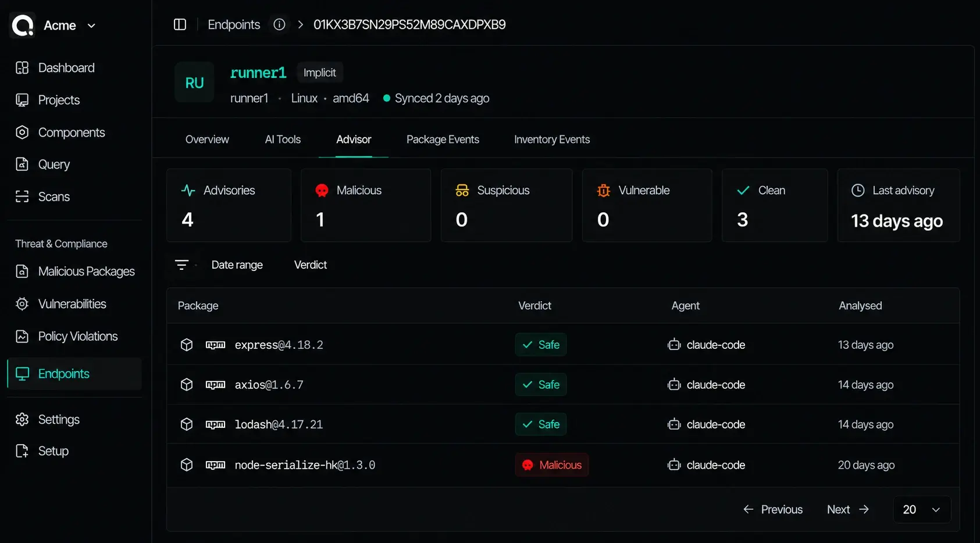Expand the Acme organization switcher
Image resolution: width=980 pixels, height=543 pixels.
pyautogui.click(x=91, y=26)
